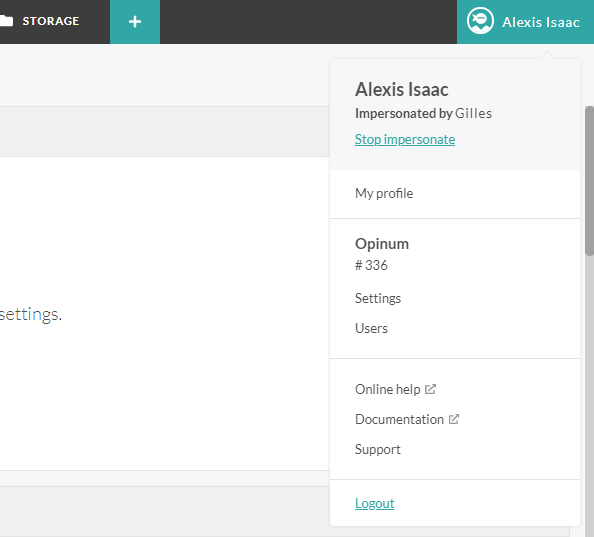Open the Users menu entry
The height and width of the screenshot is (537, 594).
[371, 328]
